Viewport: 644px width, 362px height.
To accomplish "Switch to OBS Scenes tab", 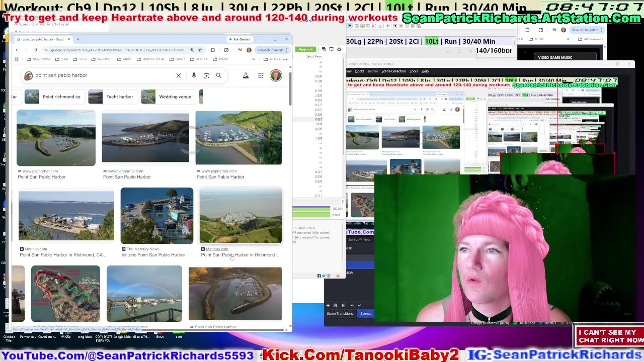I will point(366,314).
